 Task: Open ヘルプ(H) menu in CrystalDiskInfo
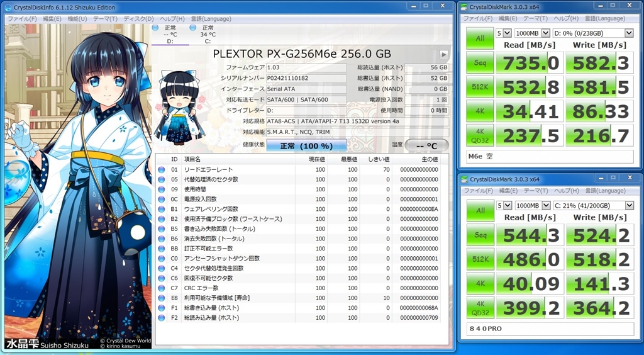point(172,19)
